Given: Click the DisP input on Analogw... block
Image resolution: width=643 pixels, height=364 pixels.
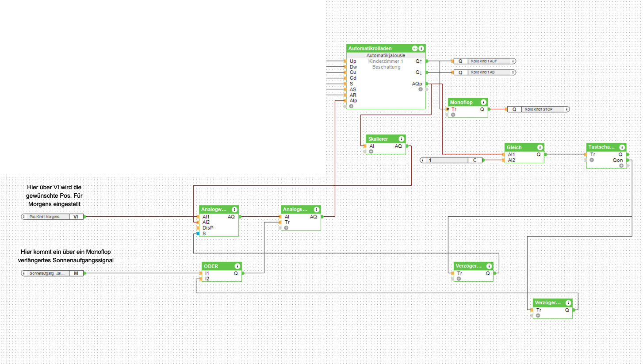Looking at the screenshot, I should 208,228.
